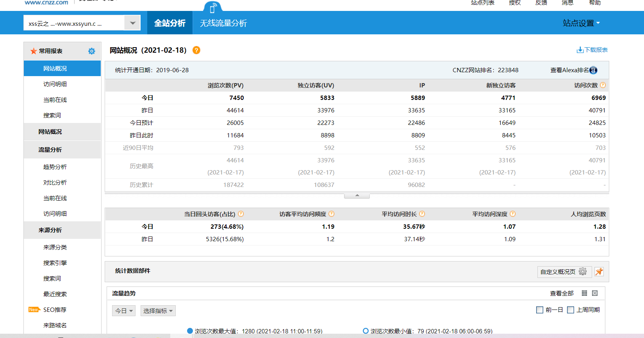Open 搜索引擎 in the sidebar
The height and width of the screenshot is (338, 644).
pos(55,263)
